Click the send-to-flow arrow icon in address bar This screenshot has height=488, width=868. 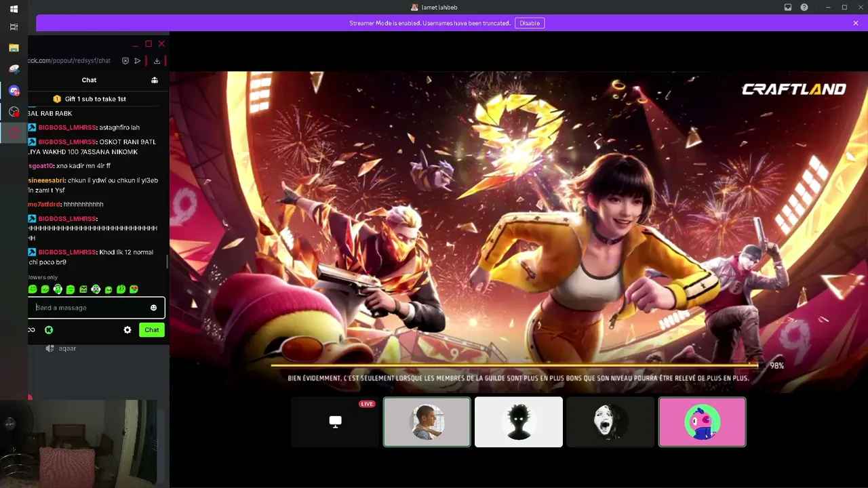click(x=138, y=61)
